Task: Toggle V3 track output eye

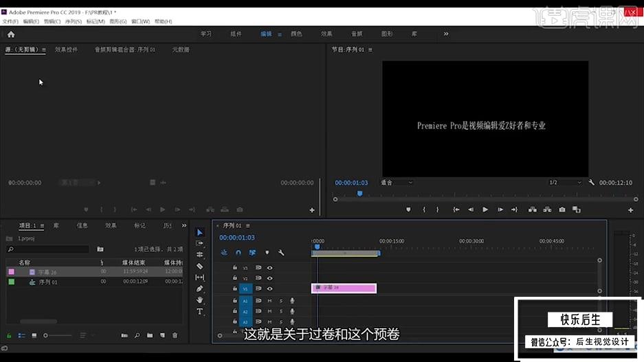Action: click(270, 268)
